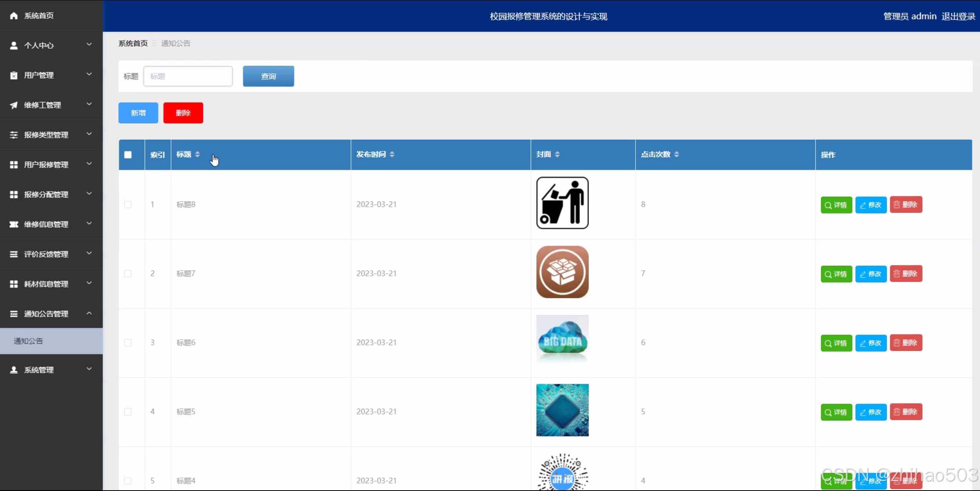Click the sort arrows on 点击次数 column
This screenshot has width=980, height=491.
676,155
